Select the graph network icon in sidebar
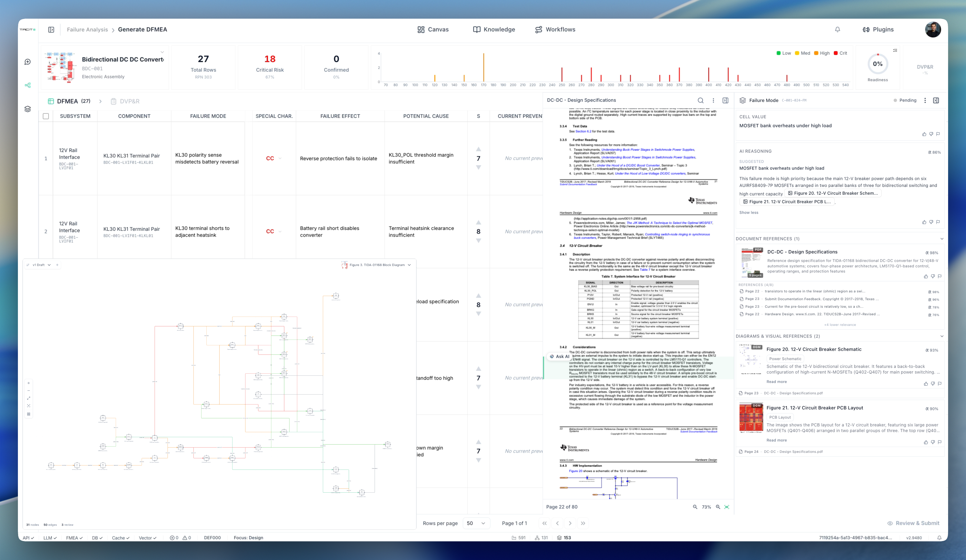This screenshot has height=560, width=966. coord(27,85)
